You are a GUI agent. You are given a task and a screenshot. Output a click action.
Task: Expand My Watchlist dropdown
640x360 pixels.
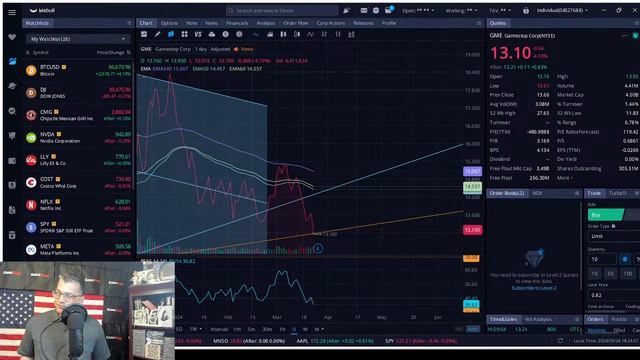78,39
